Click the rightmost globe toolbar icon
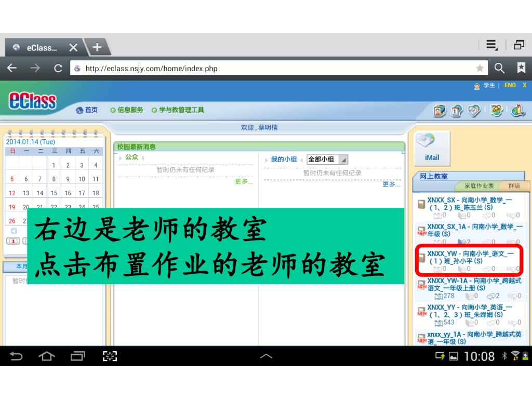The image size is (532, 399). click(x=518, y=111)
